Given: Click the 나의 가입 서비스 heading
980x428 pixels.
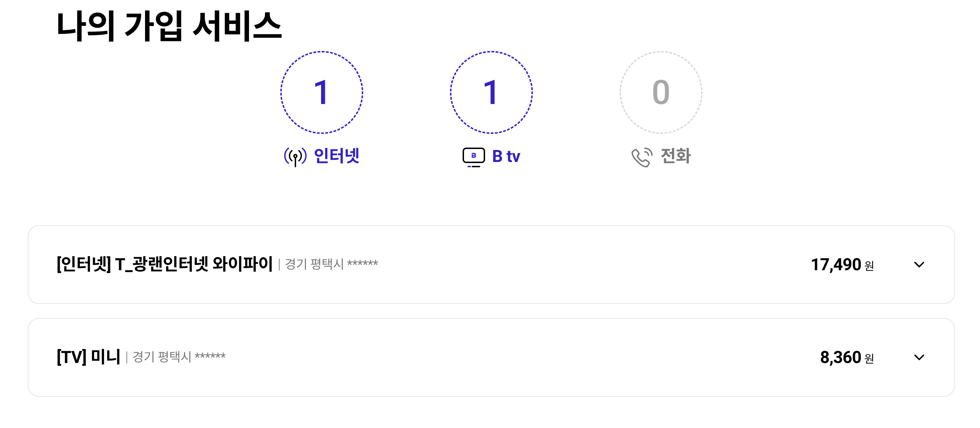Looking at the screenshot, I should 169,26.
